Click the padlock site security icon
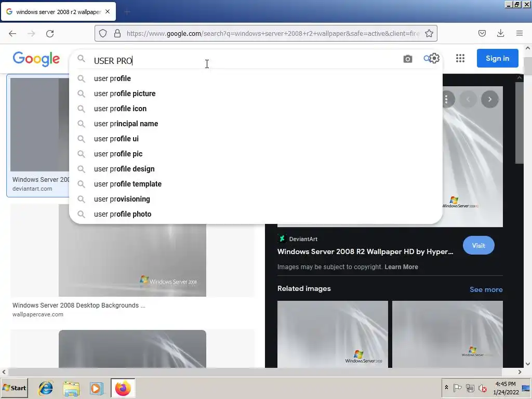 117,33
